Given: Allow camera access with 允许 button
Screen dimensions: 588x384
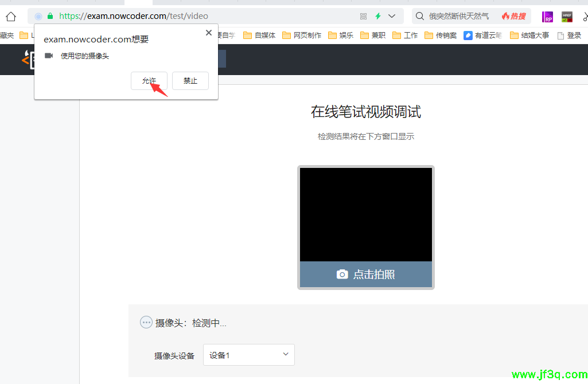Looking at the screenshot, I should pos(149,81).
